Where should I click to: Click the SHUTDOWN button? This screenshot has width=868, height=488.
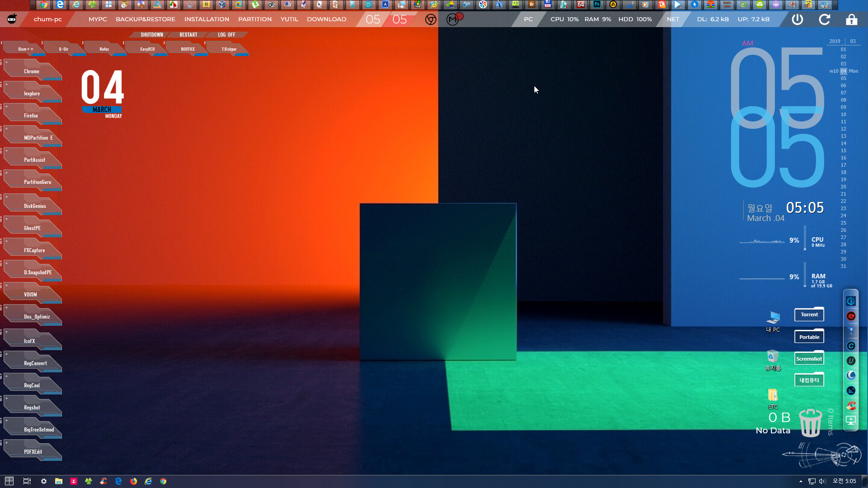[x=151, y=35]
